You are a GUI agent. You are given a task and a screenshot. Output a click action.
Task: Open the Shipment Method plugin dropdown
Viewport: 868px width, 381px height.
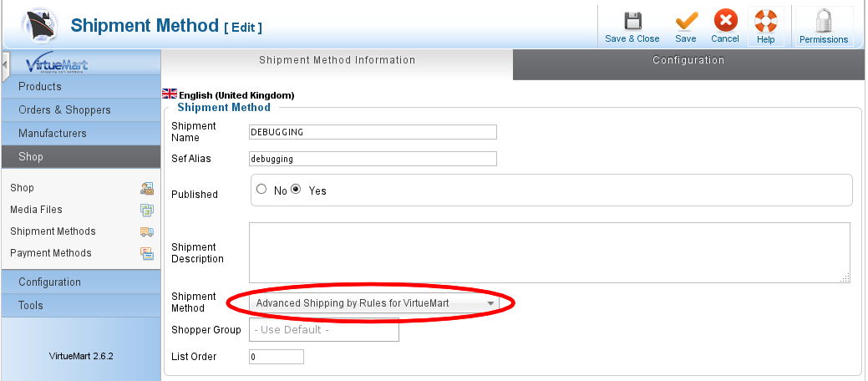pos(376,303)
